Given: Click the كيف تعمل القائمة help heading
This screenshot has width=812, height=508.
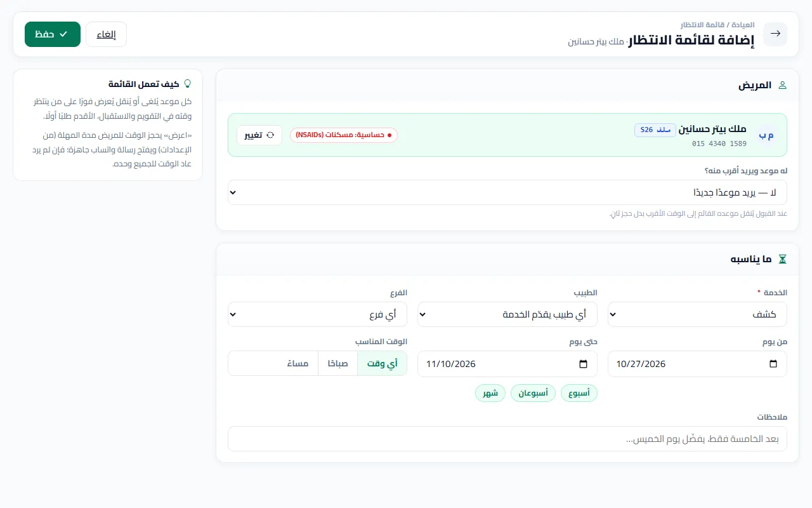Looking at the screenshot, I should point(143,84).
